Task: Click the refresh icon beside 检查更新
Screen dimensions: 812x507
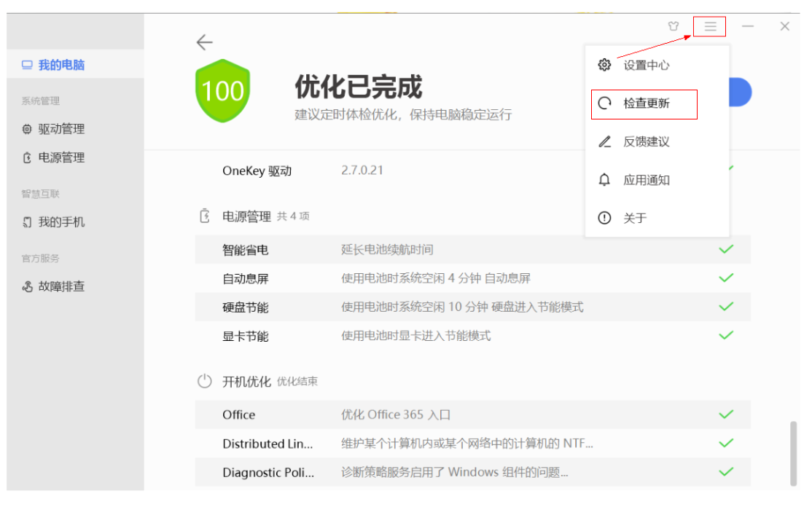Action: (604, 103)
